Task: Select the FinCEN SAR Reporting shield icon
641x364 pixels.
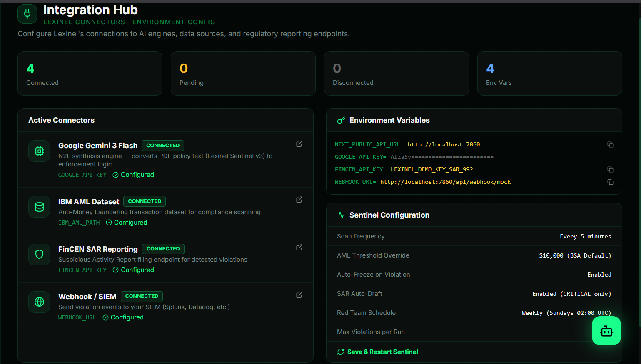Action: [x=39, y=254]
